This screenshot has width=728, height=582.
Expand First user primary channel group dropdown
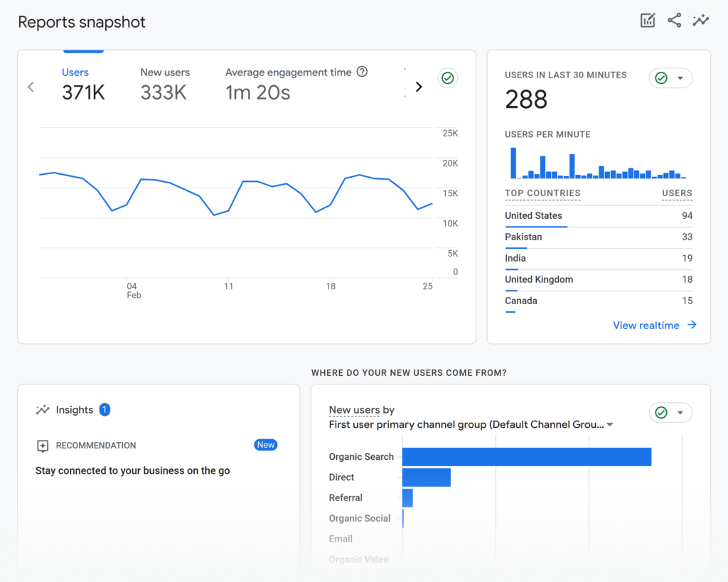coord(610,425)
